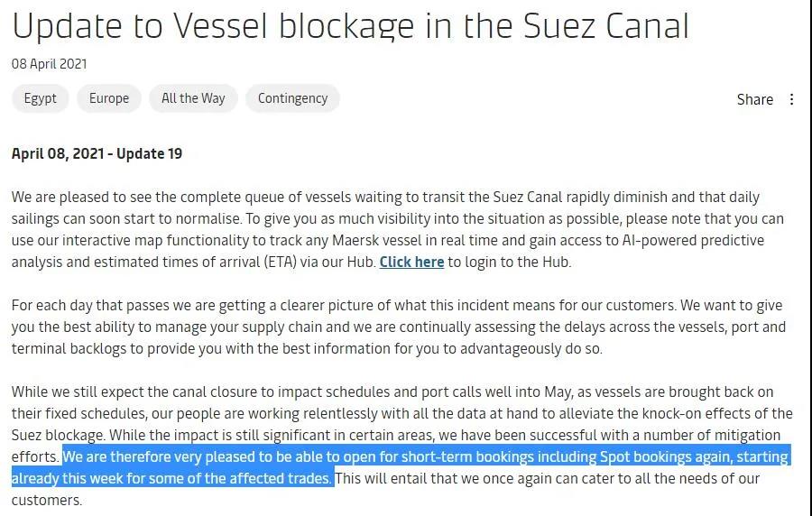812x516 pixels.
Task: Click the "April 08, 2021 - Update 19" heading
Action: click(97, 153)
